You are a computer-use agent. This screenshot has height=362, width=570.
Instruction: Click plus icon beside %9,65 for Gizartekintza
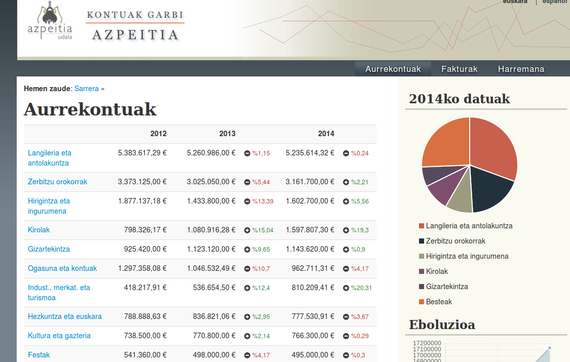pos(247,249)
